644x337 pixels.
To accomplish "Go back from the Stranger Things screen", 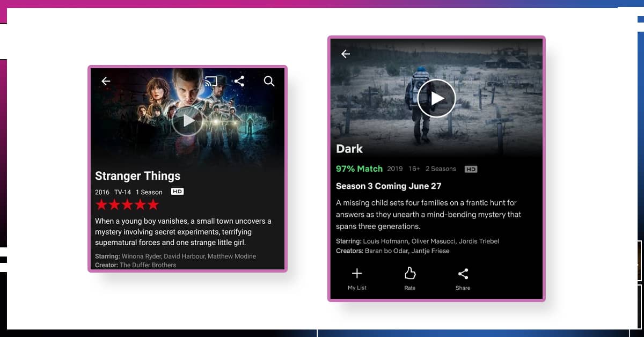I will click(x=106, y=81).
